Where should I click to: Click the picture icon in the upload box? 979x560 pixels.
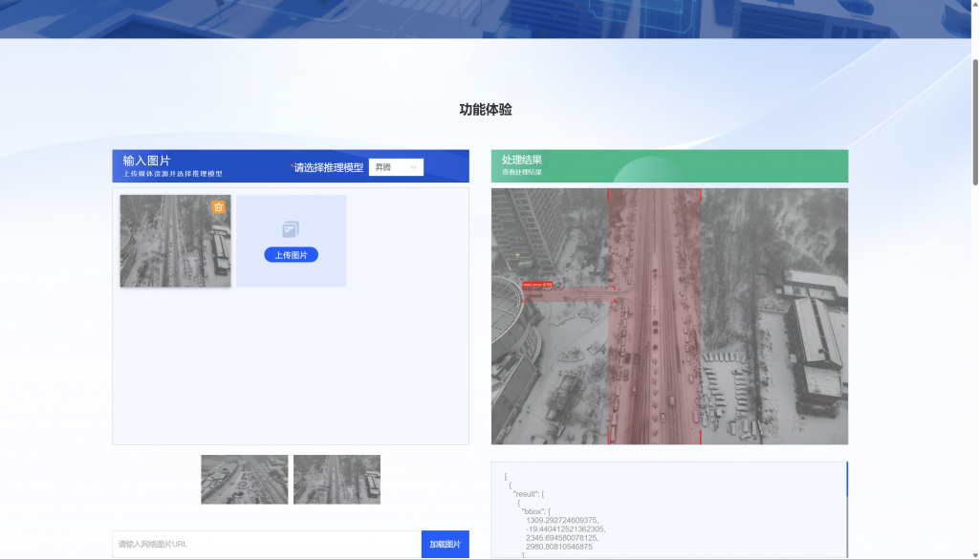point(291,229)
